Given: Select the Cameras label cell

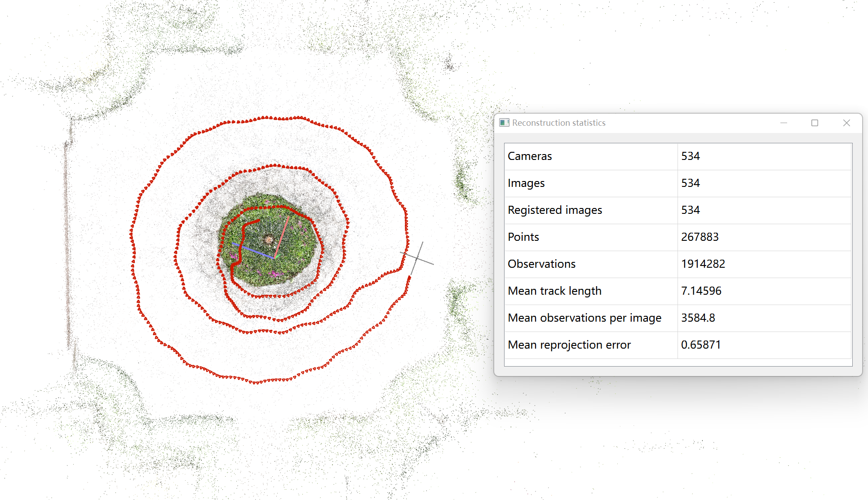Looking at the screenshot, I should coord(591,156).
